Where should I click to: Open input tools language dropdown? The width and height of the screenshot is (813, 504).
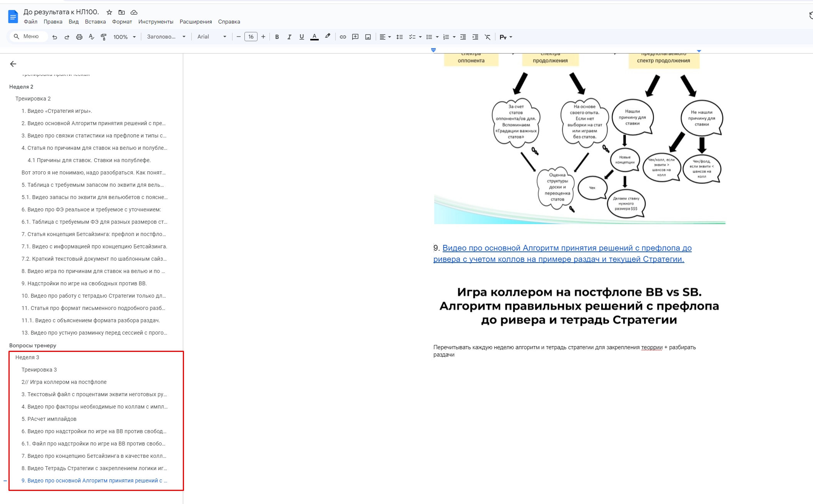[x=506, y=37]
